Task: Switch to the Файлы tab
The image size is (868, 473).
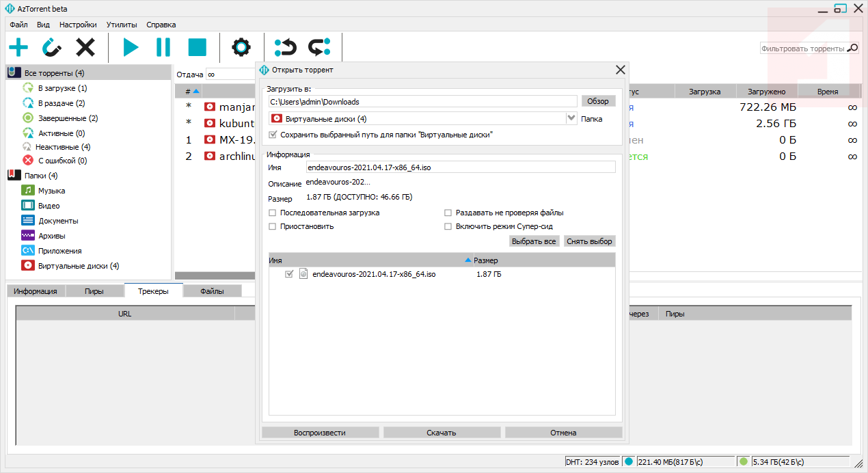Action: click(213, 291)
